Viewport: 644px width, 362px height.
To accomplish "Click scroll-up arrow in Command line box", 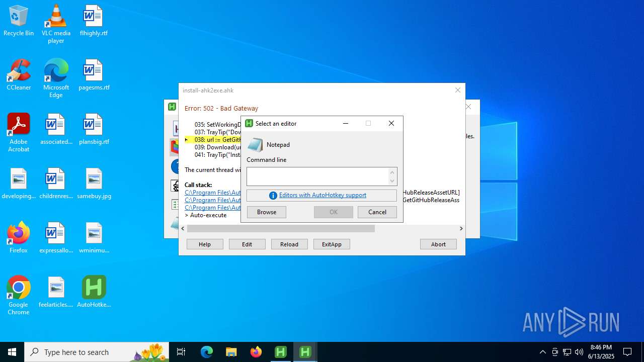I will [x=392, y=172].
